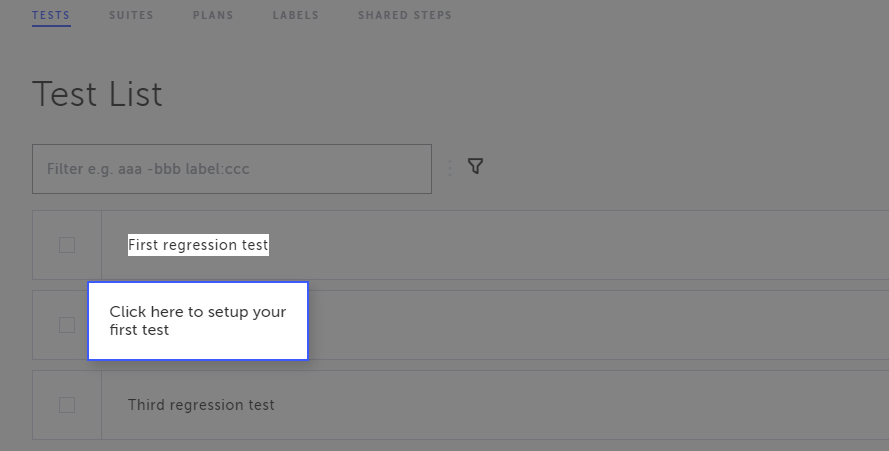Click blank space in Third regression test row

pos(567,405)
